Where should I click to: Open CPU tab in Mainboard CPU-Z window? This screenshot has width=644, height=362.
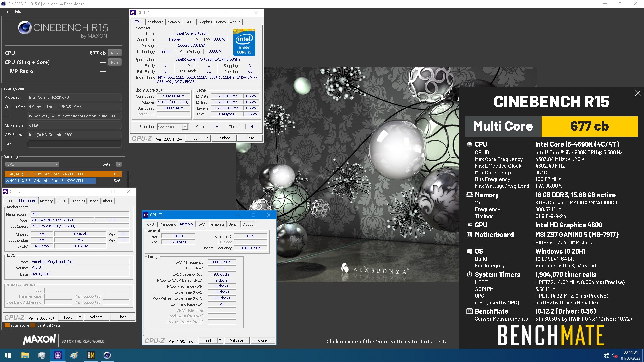click(10, 201)
